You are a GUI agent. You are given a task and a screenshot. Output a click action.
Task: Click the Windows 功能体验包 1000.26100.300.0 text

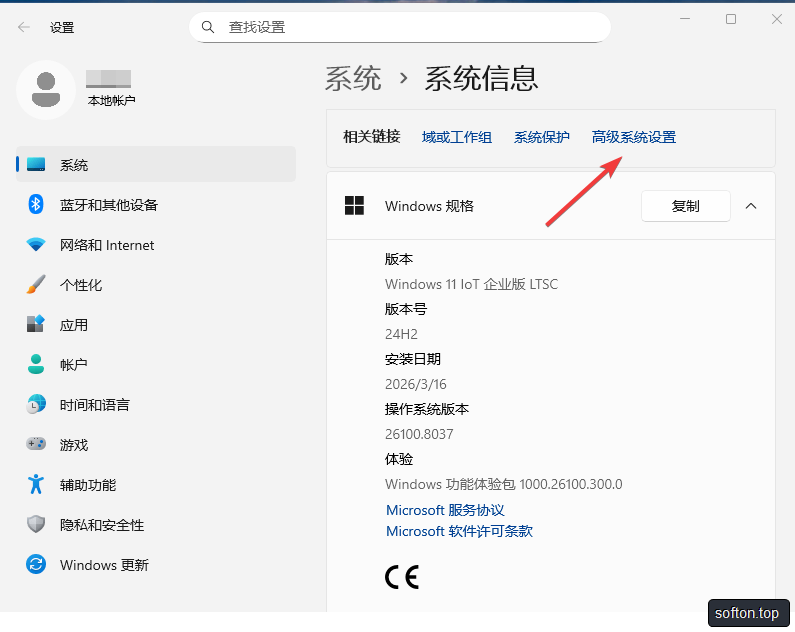tap(503, 484)
